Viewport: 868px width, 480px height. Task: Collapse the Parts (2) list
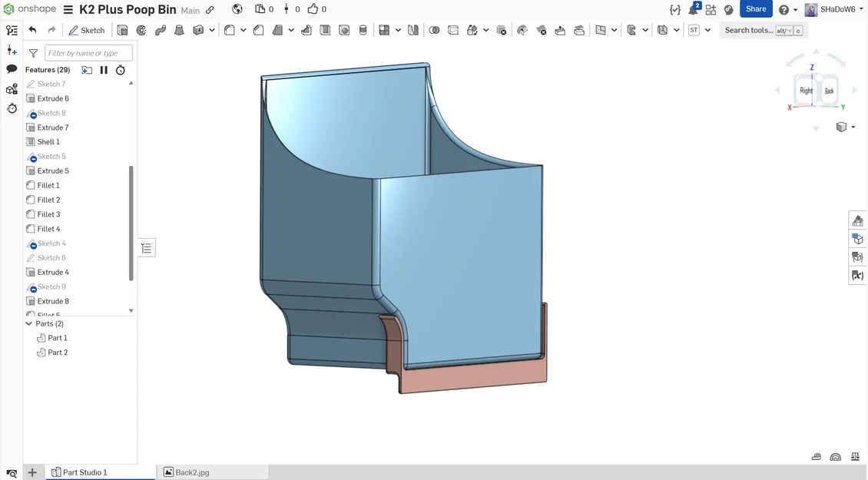coord(28,323)
